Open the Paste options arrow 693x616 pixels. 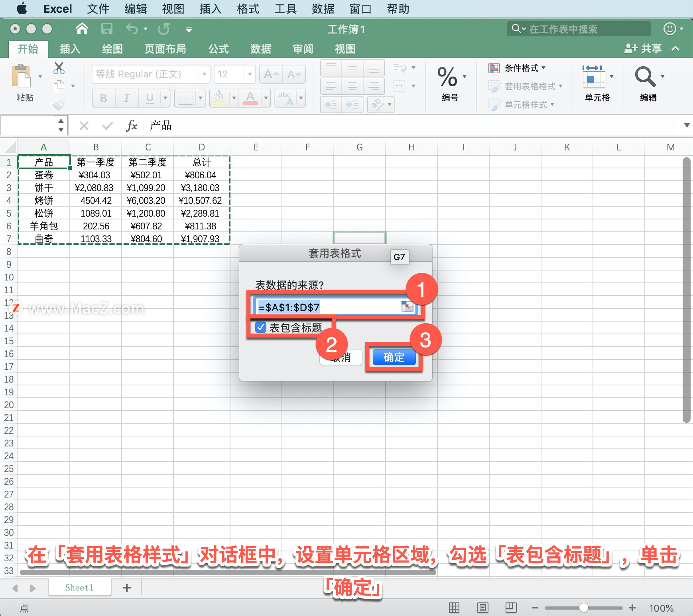click(40, 76)
